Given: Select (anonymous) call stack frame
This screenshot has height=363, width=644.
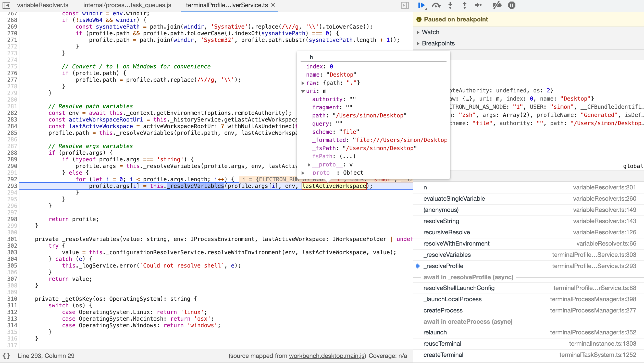Looking at the screenshot, I should click(529, 210).
